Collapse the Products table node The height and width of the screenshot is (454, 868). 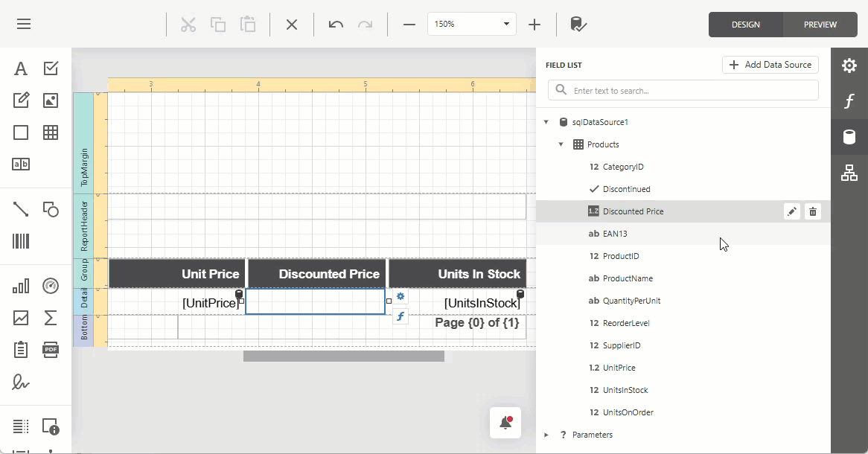click(561, 144)
